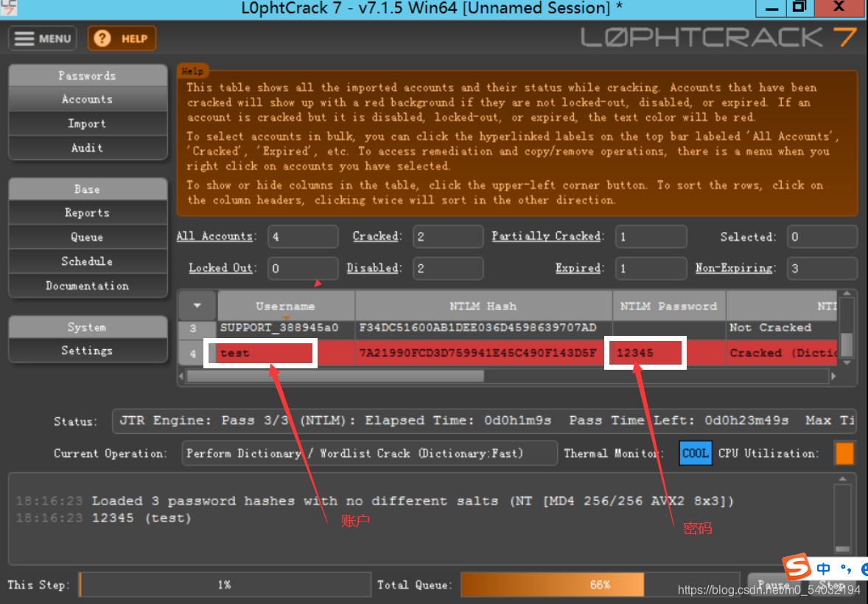Click the Non-Expiring hyperlink
This screenshot has height=604, width=868.
735,268
